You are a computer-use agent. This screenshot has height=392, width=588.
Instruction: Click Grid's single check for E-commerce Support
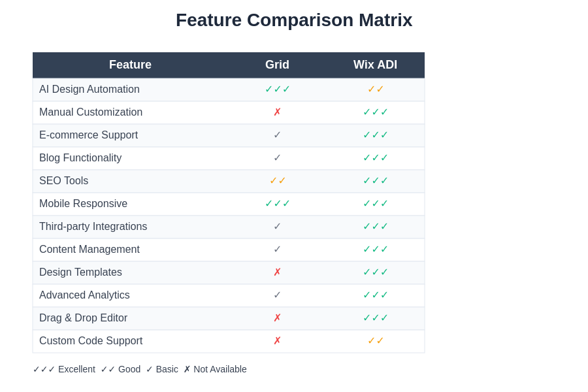[277, 135]
